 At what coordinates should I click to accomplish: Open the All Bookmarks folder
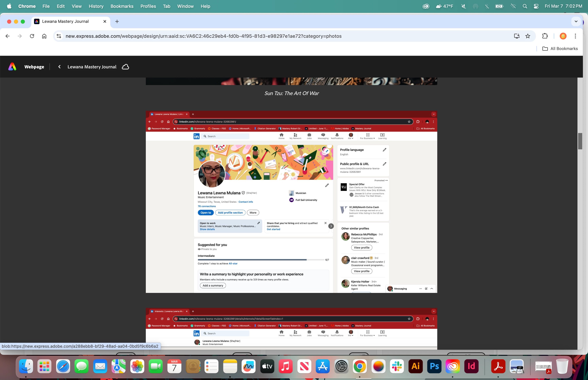(560, 49)
